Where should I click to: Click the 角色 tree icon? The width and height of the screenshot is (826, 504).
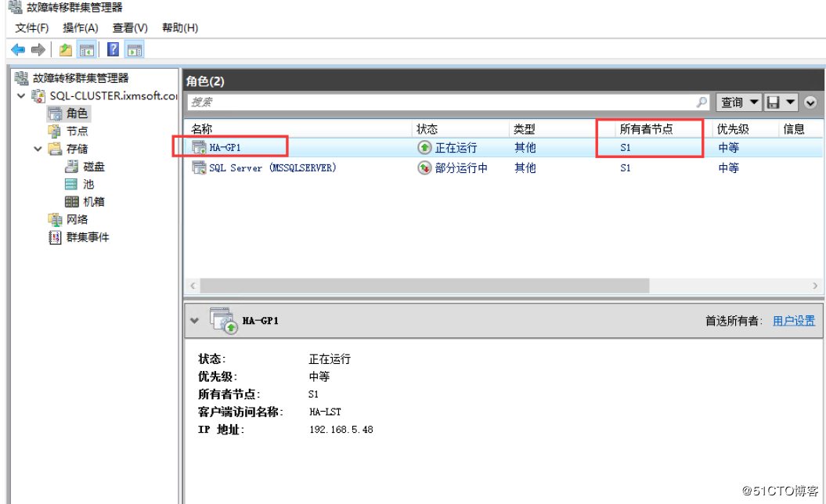click(x=56, y=113)
